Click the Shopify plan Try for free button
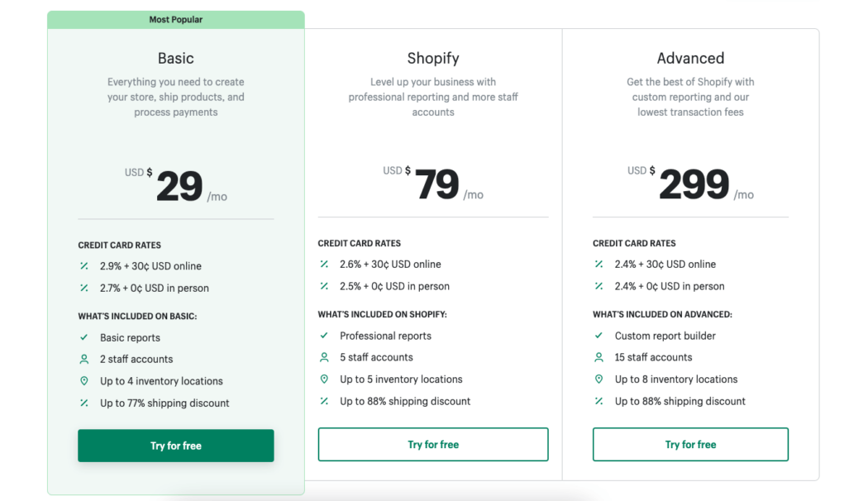The height and width of the screenshot is (501, 868). coord(433,444)
